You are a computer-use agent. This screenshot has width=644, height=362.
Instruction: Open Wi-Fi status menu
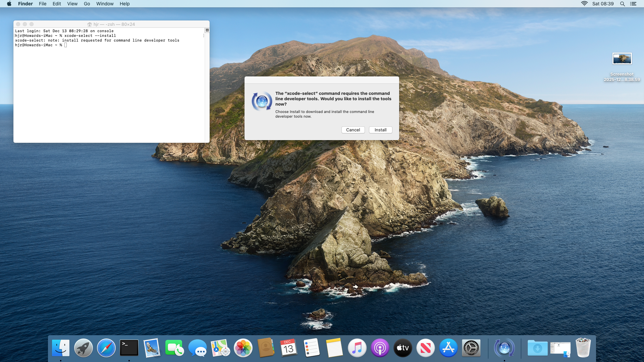pos(584,4)
